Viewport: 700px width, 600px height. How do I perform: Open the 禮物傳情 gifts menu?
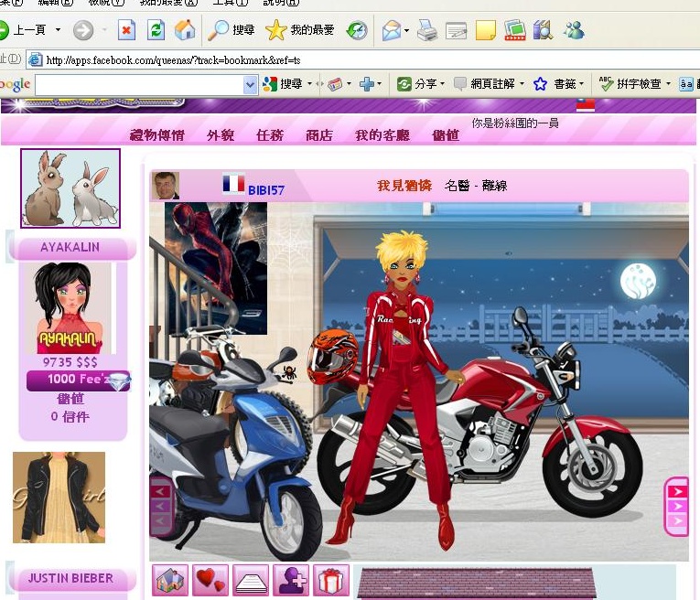coord(157,134)
